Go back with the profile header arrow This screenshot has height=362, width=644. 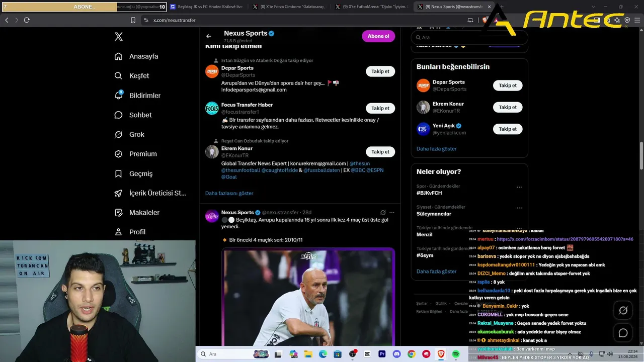pyautogui.click(x=209, y=36)
